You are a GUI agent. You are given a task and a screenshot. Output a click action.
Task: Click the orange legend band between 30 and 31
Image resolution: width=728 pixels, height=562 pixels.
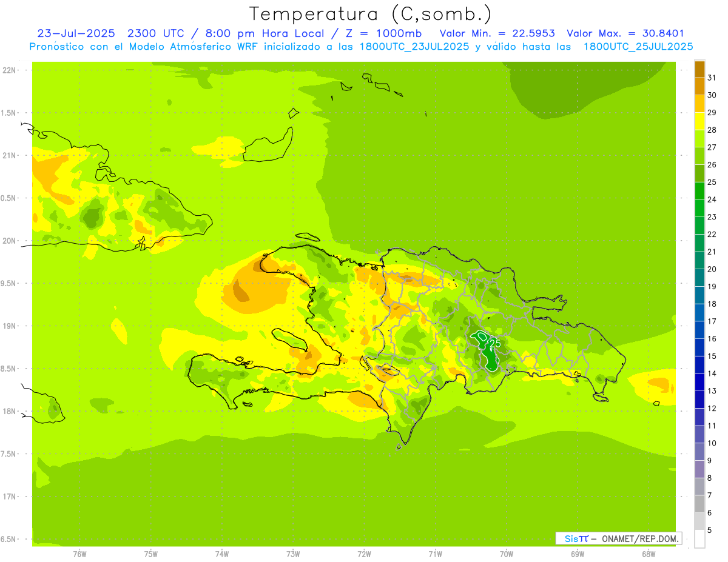[x=699, y=86]
